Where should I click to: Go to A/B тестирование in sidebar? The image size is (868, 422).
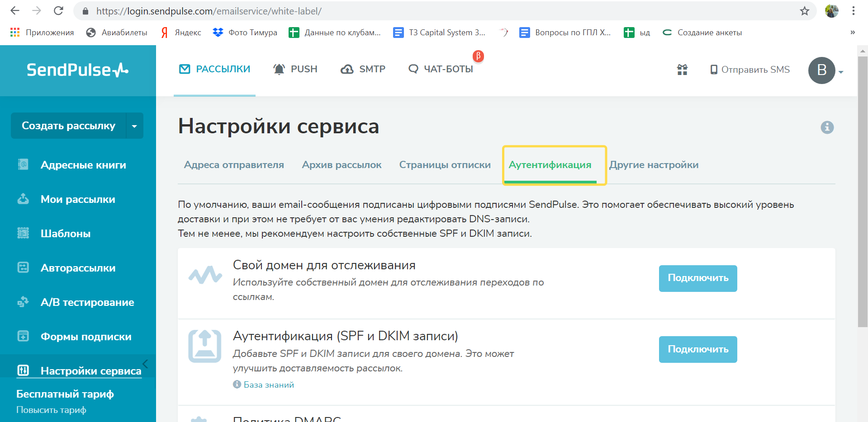[87, 302]
